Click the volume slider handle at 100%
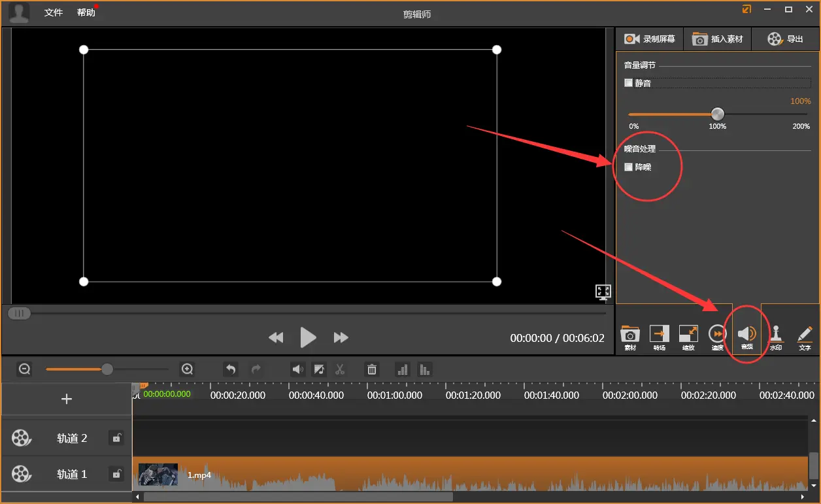The width and height of the screenshot is (821, 504). coord(718,114)
